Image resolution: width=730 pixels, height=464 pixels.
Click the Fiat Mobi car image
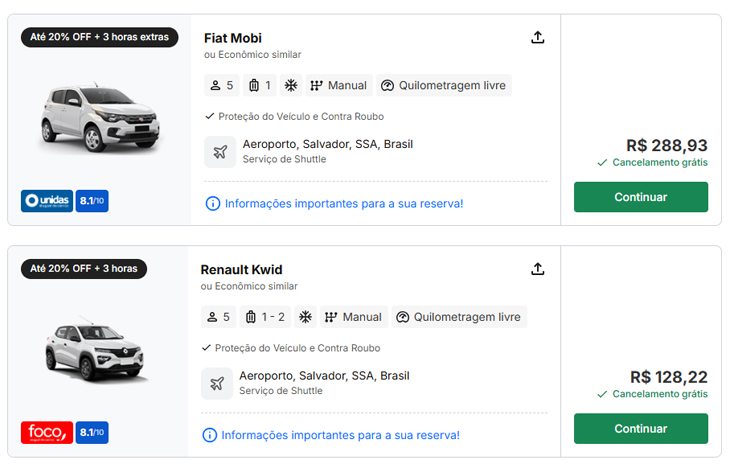100,118
